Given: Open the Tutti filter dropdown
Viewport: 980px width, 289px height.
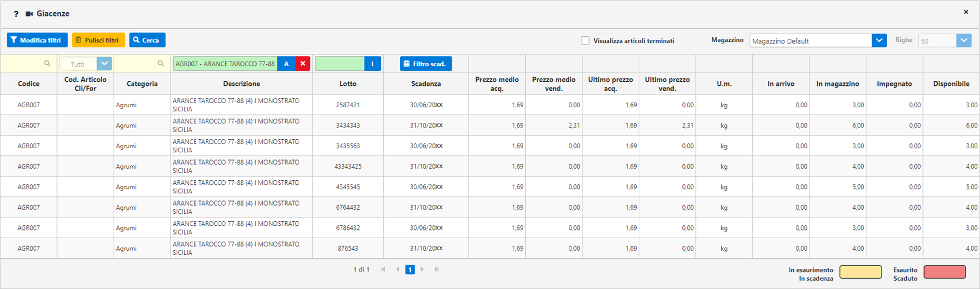Looking at the screenshot, I should (x=104, y=64).
